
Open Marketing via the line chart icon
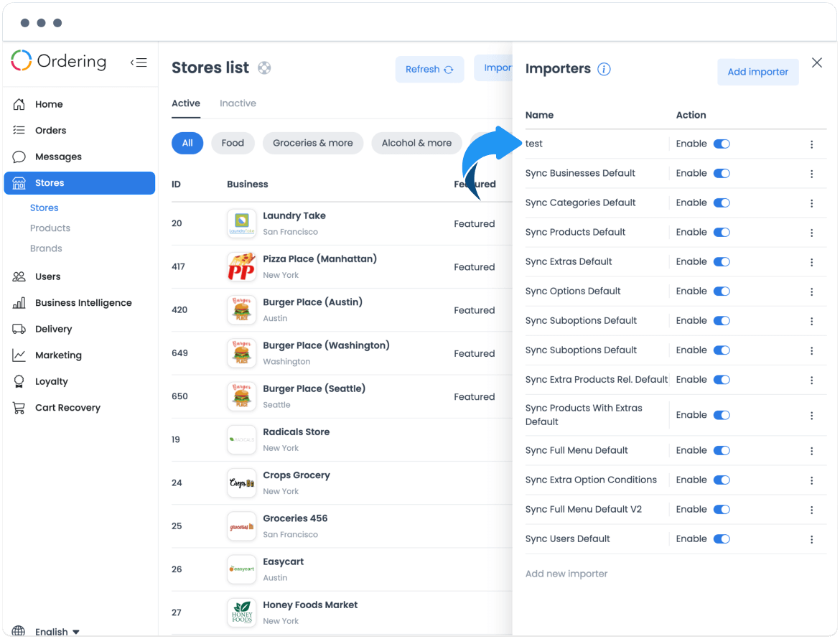click(19, 355)
